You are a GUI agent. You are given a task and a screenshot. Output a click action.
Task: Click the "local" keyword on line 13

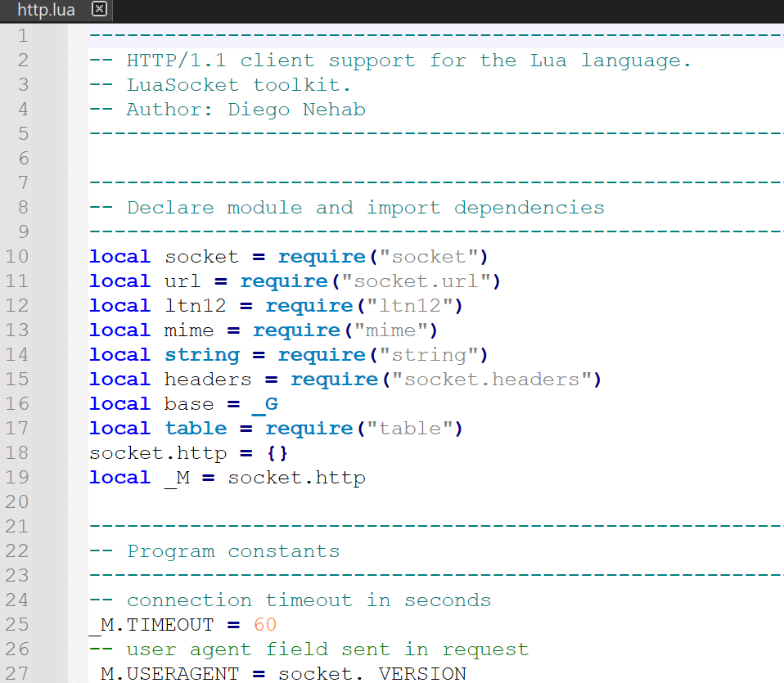pyautogui.click(x=120, y=330)
